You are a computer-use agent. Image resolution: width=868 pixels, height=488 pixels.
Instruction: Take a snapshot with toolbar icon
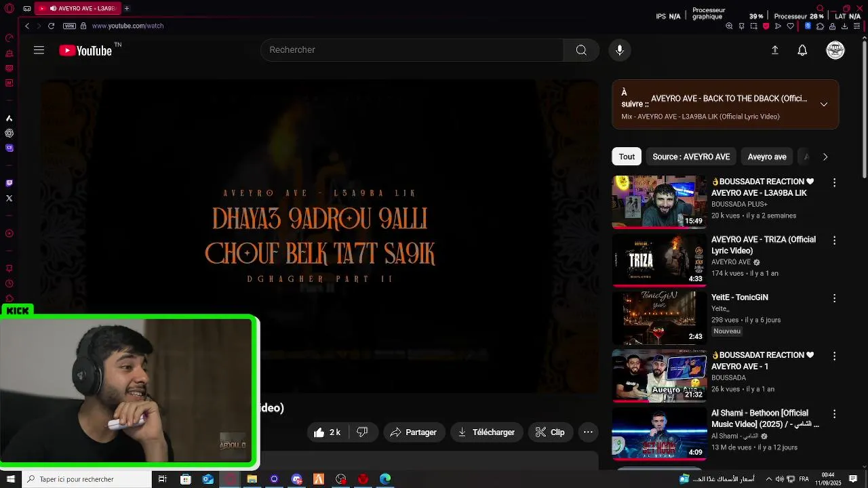[x=753, y=26]
